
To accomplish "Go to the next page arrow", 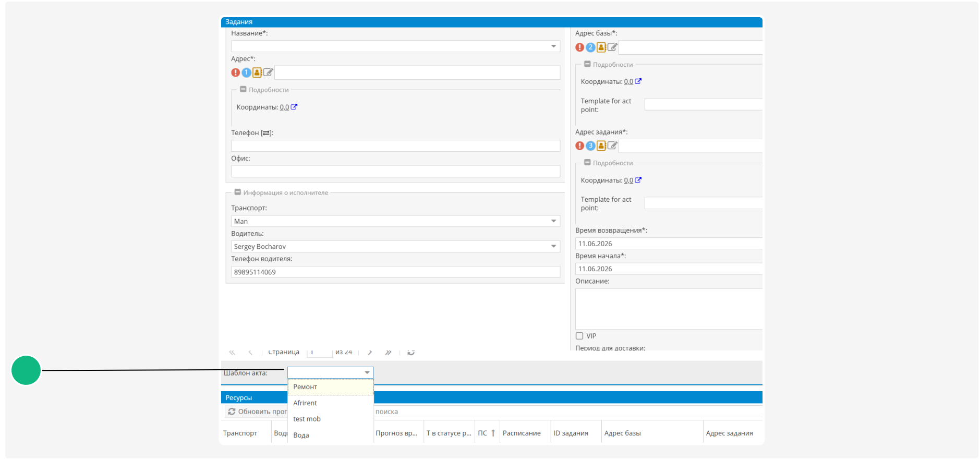I will [370, 353].
